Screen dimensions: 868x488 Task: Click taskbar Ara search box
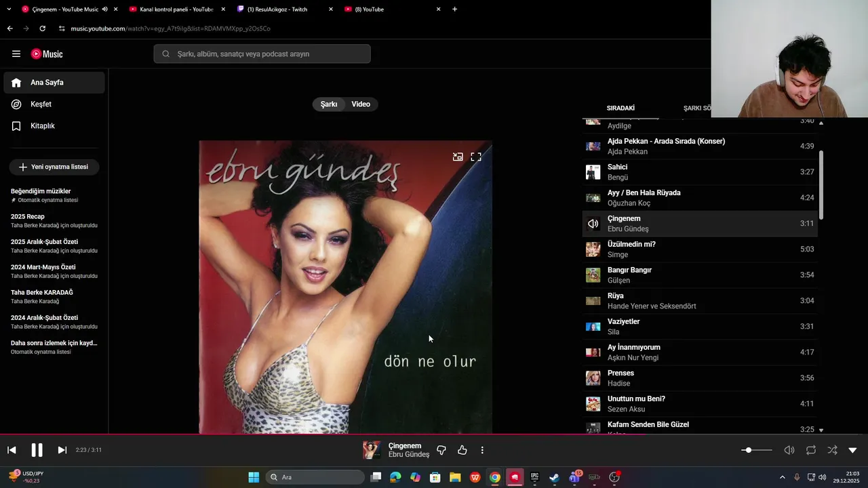coord(316,477)
